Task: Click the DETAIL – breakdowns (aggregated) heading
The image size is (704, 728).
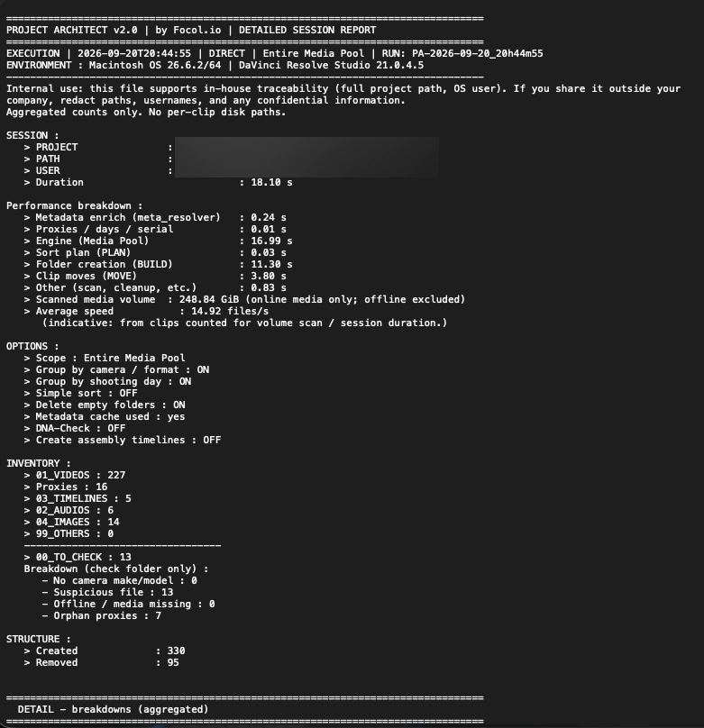Action: click(x=113, y=709)
